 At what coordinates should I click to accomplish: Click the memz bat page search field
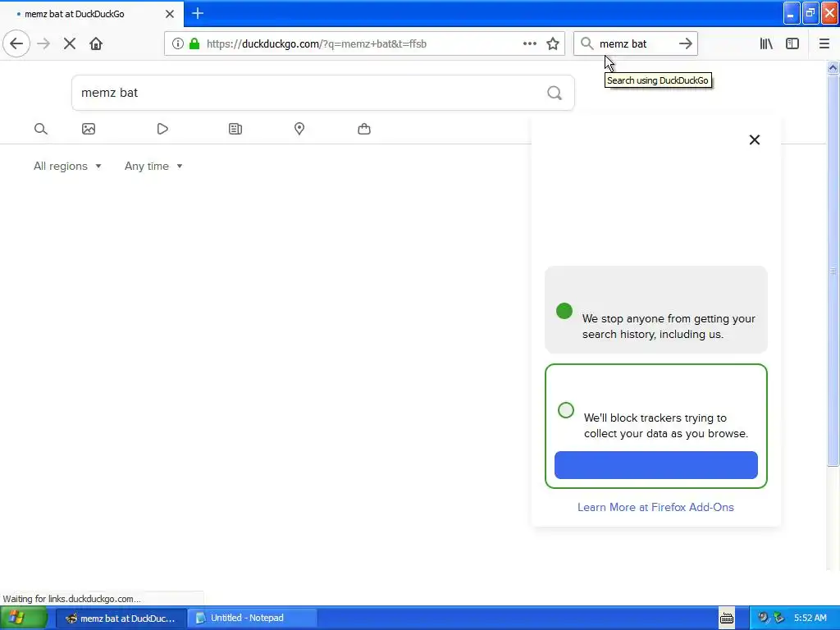point(323,94)
